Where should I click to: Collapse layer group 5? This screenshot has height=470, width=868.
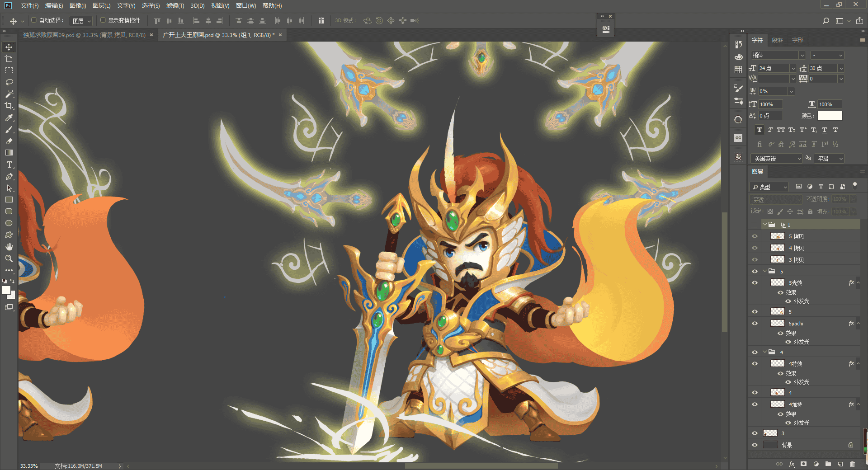765,271
